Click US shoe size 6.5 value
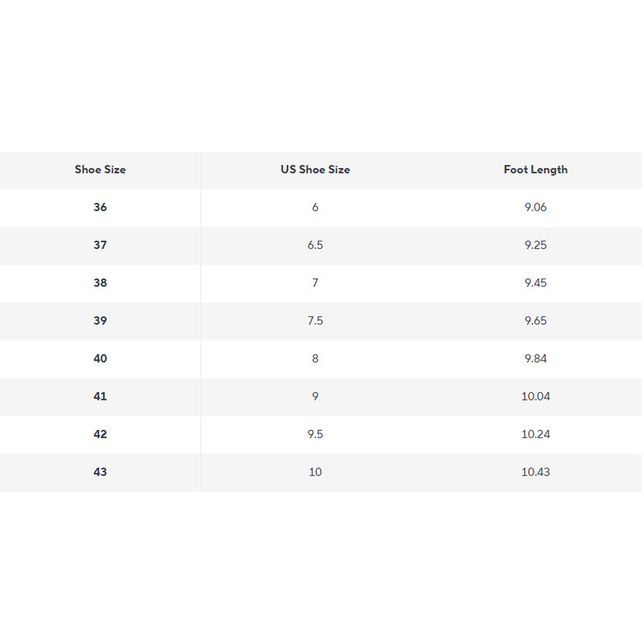The image size is (644, 644). tap(315, 245)
